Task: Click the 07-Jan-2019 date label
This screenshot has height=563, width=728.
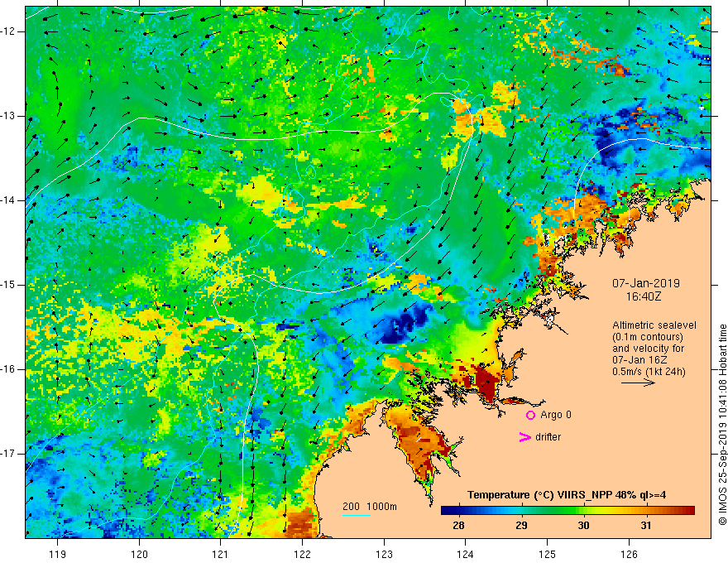Action: pos(646,283)
